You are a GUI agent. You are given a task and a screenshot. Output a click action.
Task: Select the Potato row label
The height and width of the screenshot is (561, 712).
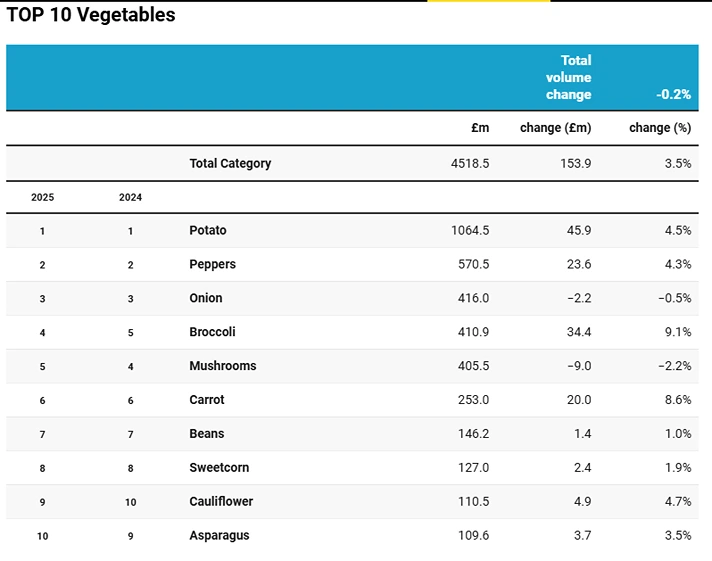[x=208, y=230]
